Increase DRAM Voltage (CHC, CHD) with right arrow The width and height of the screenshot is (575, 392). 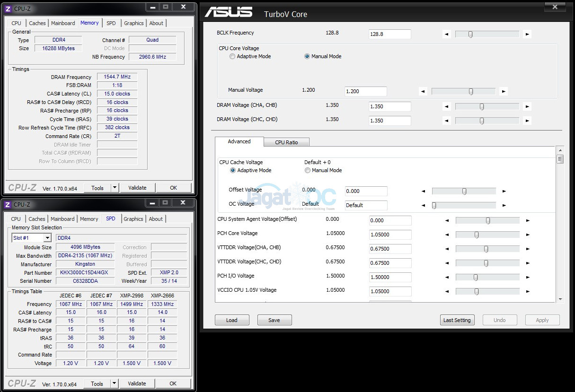(x=527, y=121)
